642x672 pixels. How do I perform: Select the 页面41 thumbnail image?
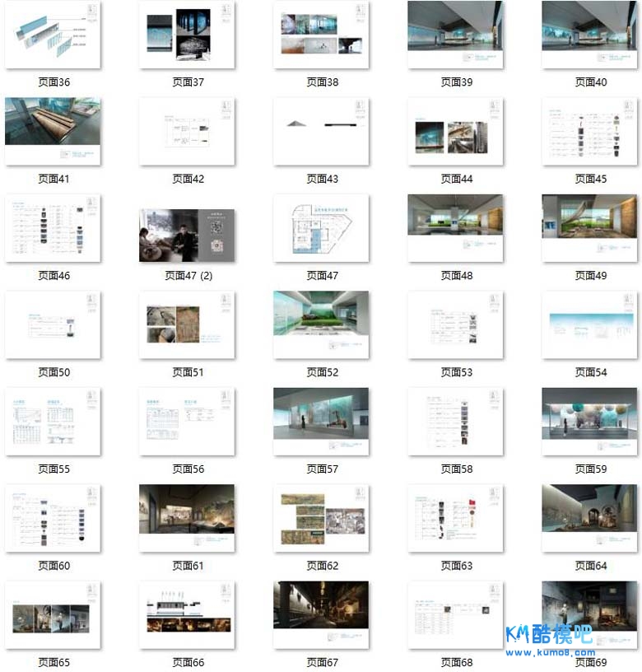[53, 132]
